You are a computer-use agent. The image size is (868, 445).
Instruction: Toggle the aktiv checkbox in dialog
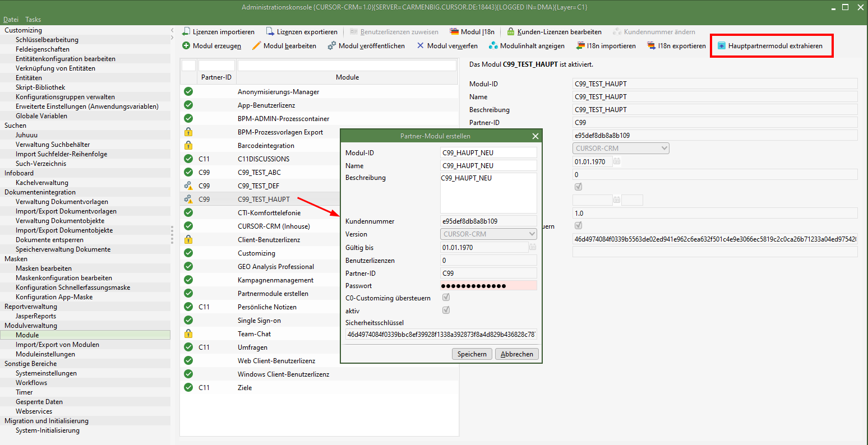[x=446, y=310]
